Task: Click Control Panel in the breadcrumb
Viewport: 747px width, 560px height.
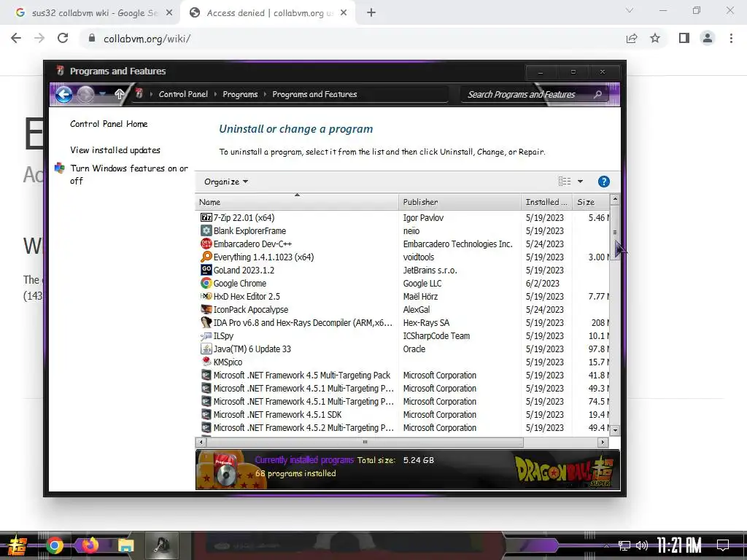Action: coord(183,94)
